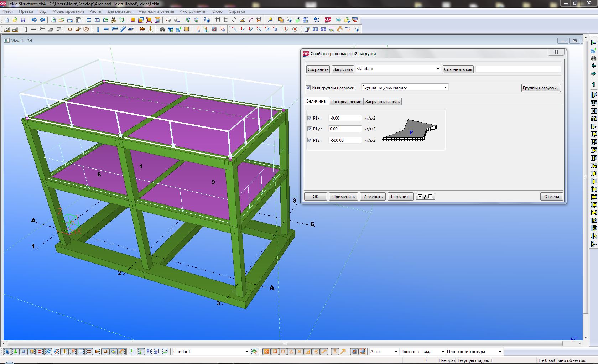
Task: Click the 'Применить' button
Action: click(x=343, y=197)
